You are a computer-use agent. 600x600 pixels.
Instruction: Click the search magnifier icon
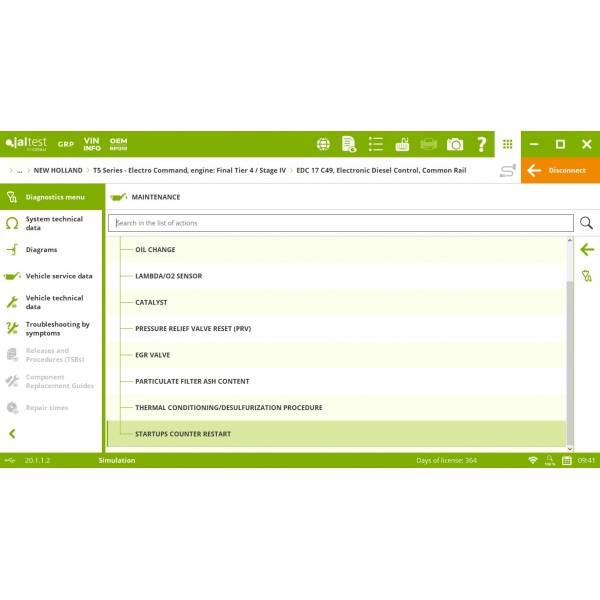pos(587,223)
